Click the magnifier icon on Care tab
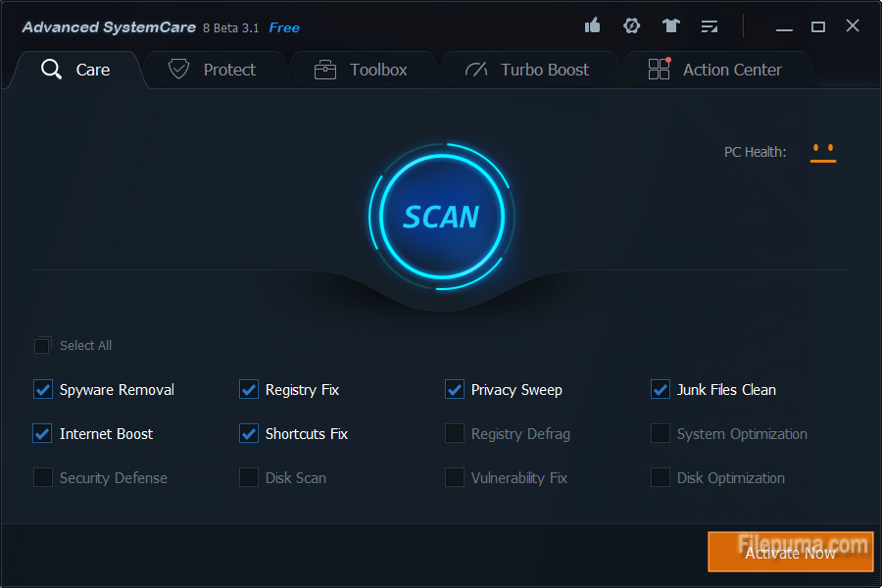Screen dimensions: 882x588 click(x=51, y=70)
